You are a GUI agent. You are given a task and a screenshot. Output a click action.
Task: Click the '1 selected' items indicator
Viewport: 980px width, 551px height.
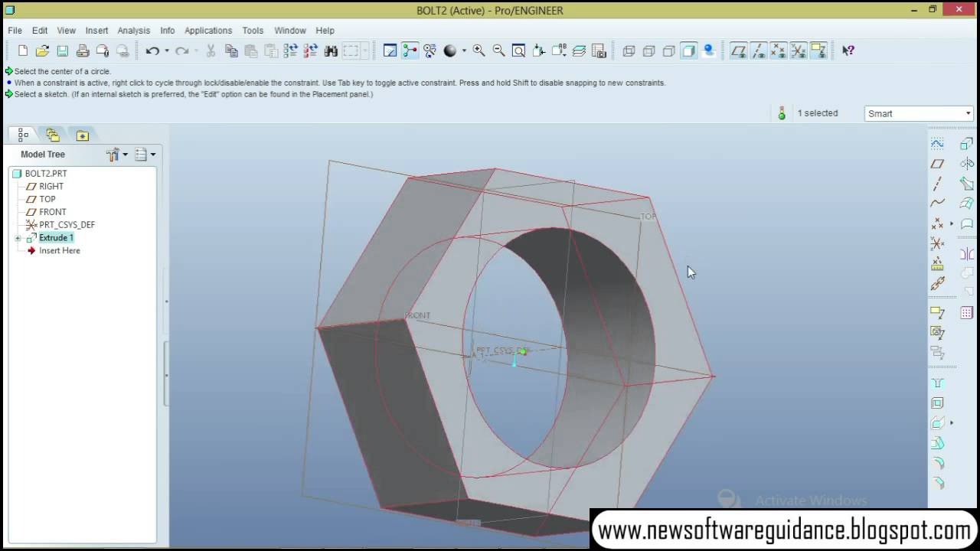818,113
